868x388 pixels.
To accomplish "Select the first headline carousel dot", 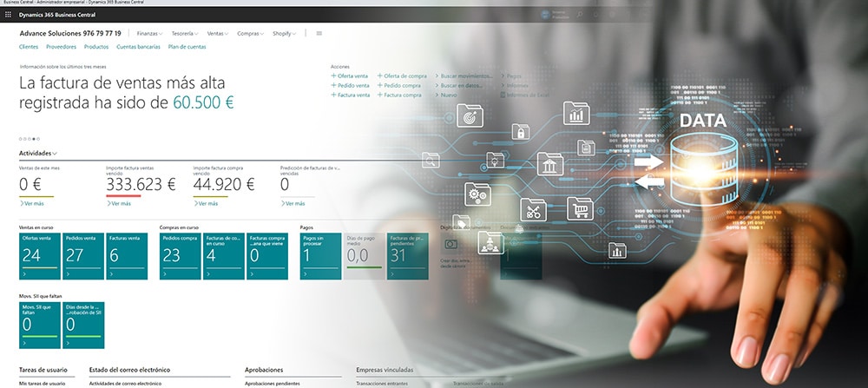I will [x=21, y=139].
